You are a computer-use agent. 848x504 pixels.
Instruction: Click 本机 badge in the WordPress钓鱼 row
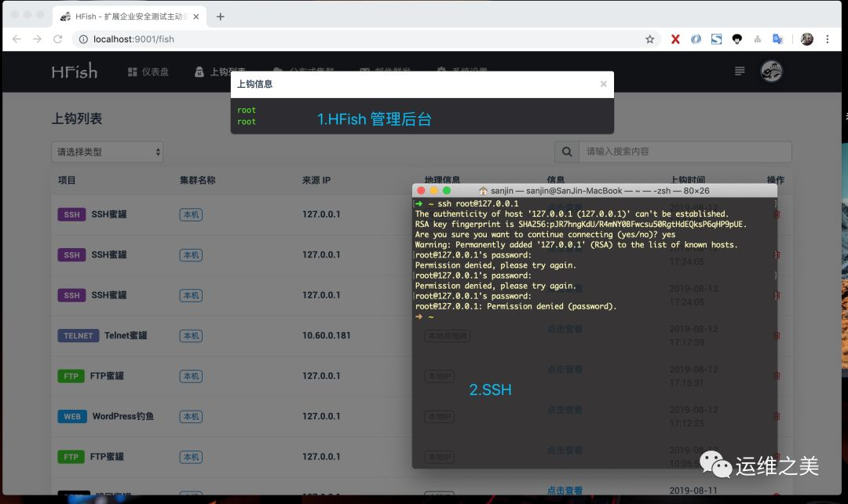click(x=191, y=416)
